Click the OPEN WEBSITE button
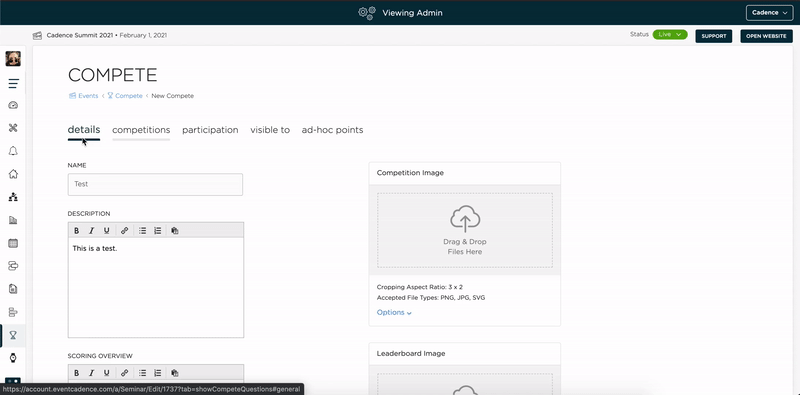This screenshot has height=395, width=800. pos(766,36)
